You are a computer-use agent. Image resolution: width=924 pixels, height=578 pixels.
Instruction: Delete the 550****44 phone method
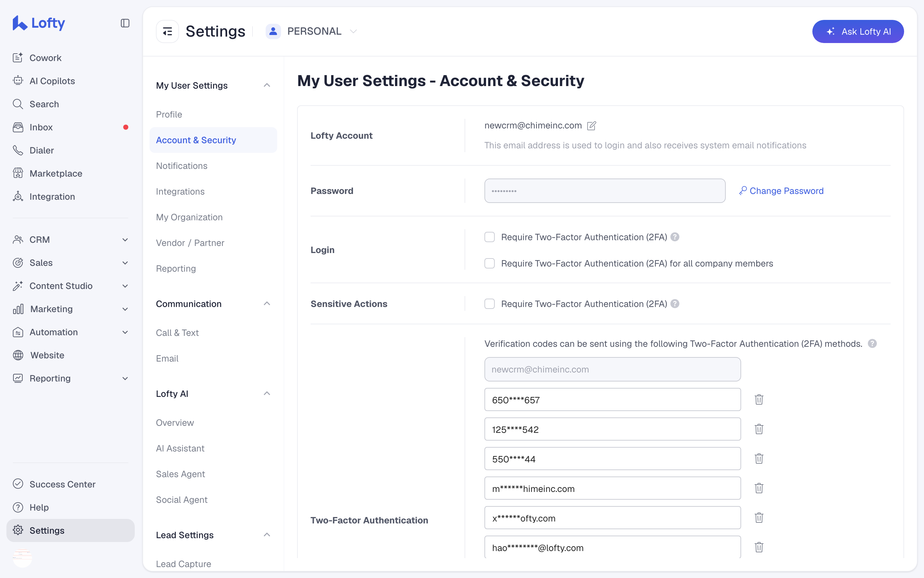(759, 458)
